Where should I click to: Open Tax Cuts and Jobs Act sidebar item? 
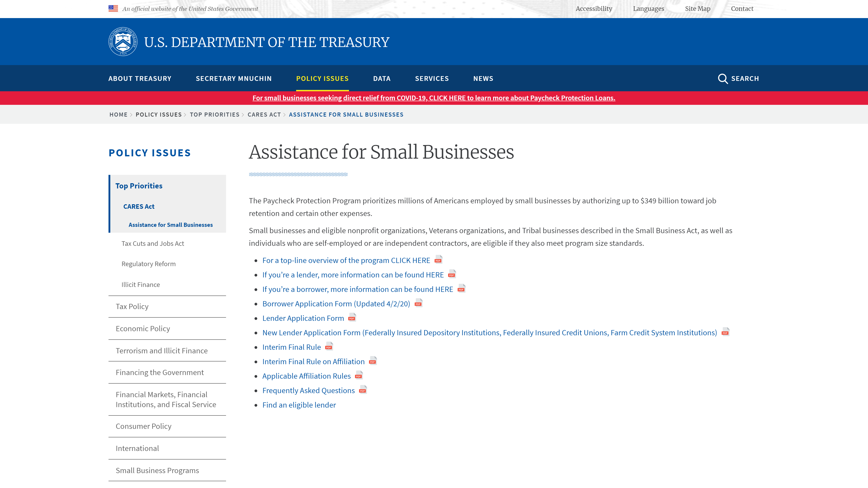[153, 244]
